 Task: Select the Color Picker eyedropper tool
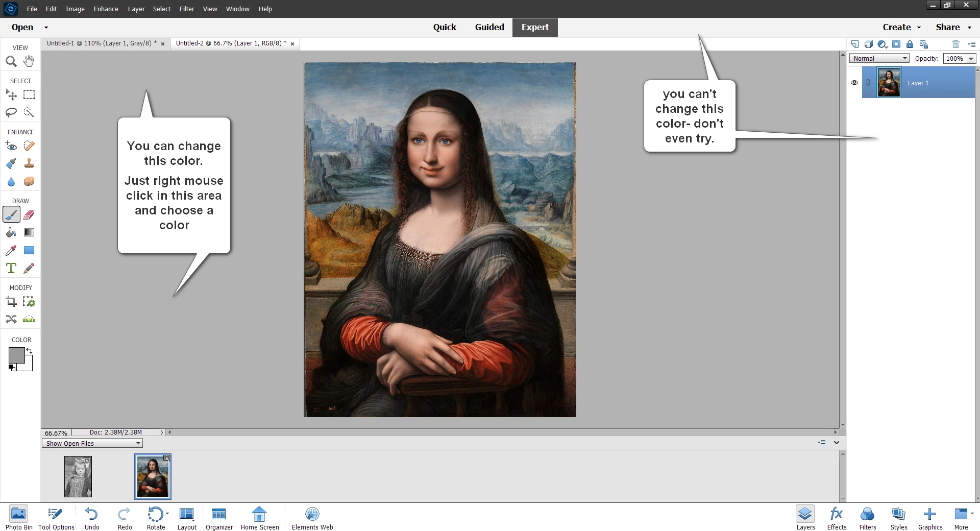click(11, 250)
